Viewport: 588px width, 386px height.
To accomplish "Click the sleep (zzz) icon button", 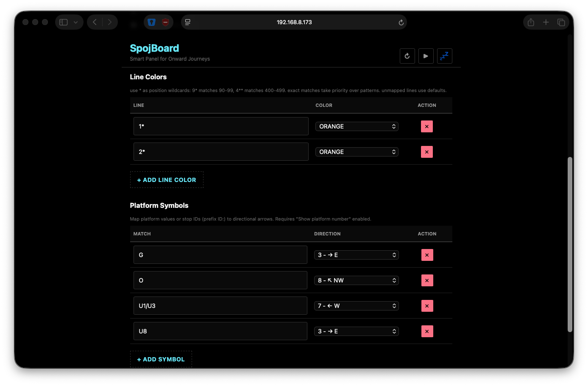I will [444, 56].
